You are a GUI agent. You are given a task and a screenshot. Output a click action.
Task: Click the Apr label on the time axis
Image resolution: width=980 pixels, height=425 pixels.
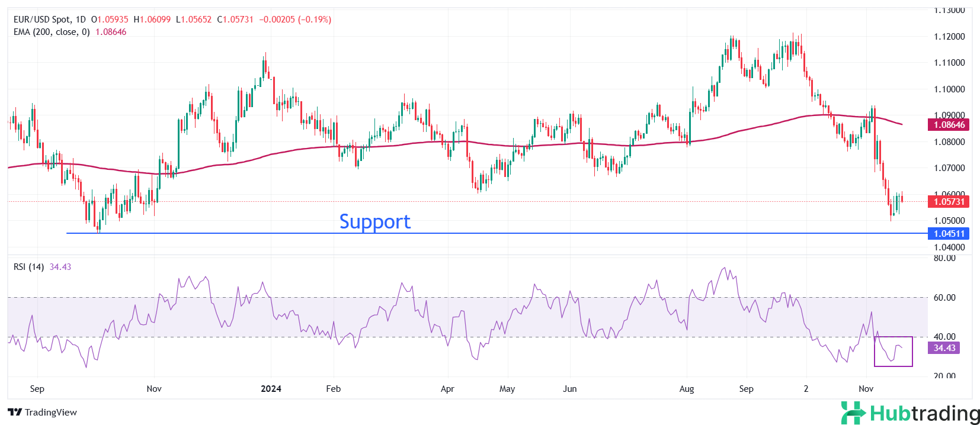pyautogui.click(x=447, y=389)
